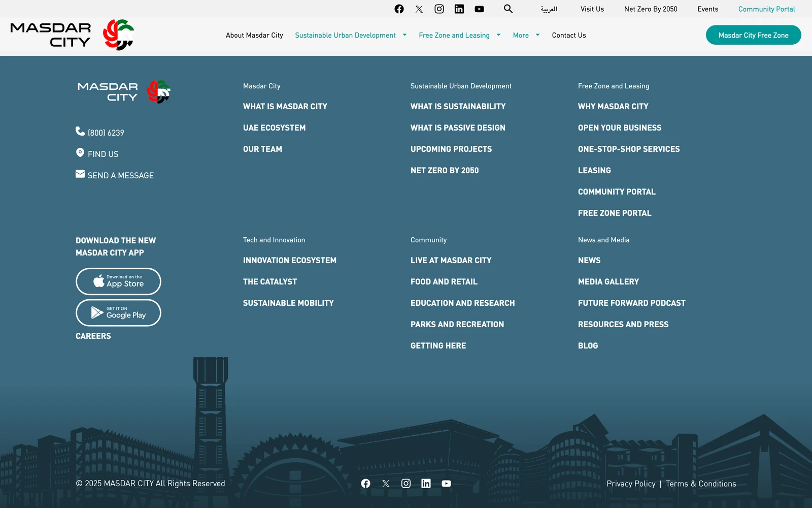Open One-Stop-Shop Services link
The width and height of the screenshot is (812, 508).
tap(629, 149)
